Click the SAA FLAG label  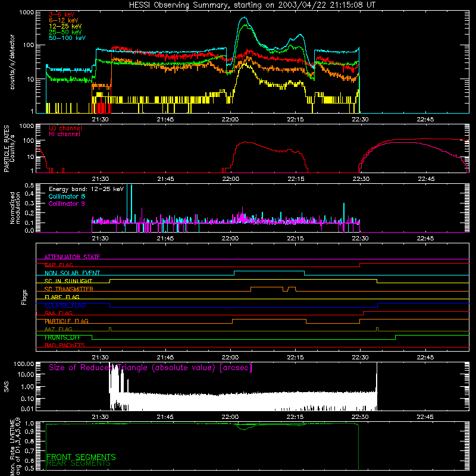click(x=58, y=313)
